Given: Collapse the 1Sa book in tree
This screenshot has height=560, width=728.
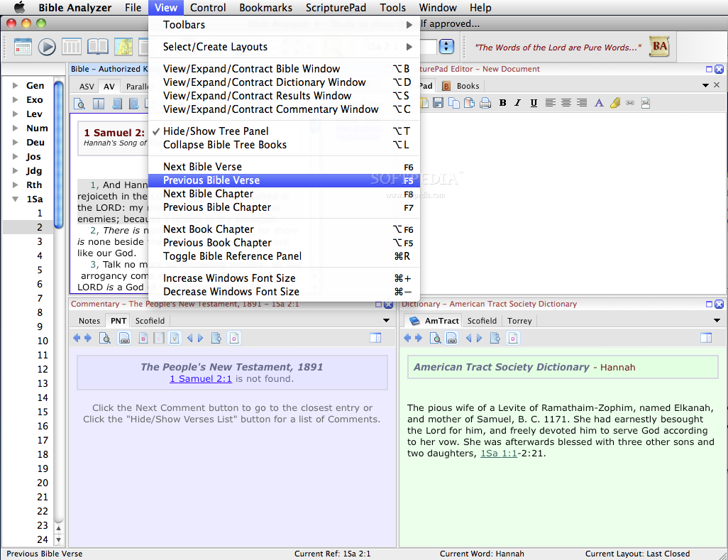Looking at the screenshot, I should point(16,199).
